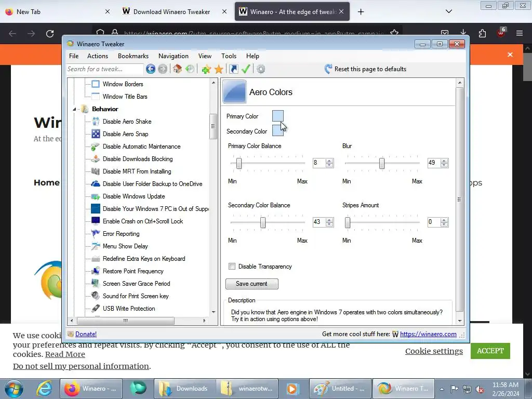Open Screen Saver Grace Period

point(137,284)
